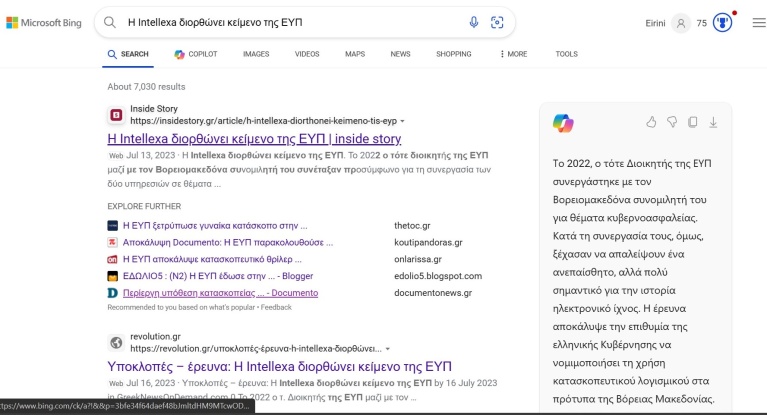Click the koutipandoras.gr domain text
Viewport: 767px width, 415px height.
(x=429, y=242)
